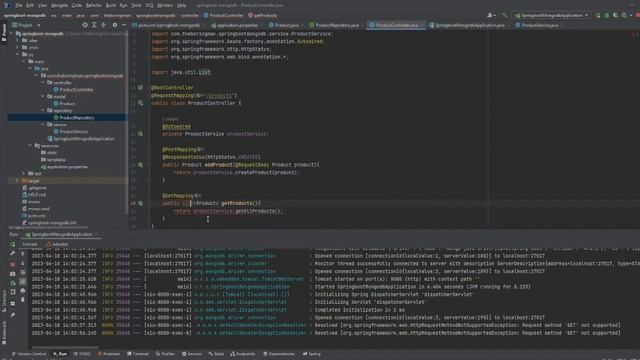Image resolution: width=640 pixels, height=360 pixels.
Task: Open the Edit menu
Action: [30, 6]
